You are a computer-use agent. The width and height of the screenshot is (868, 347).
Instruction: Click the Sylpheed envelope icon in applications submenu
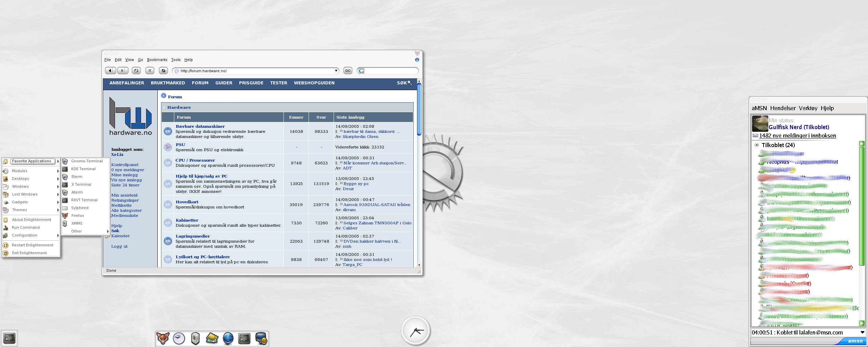click(65, 208)
